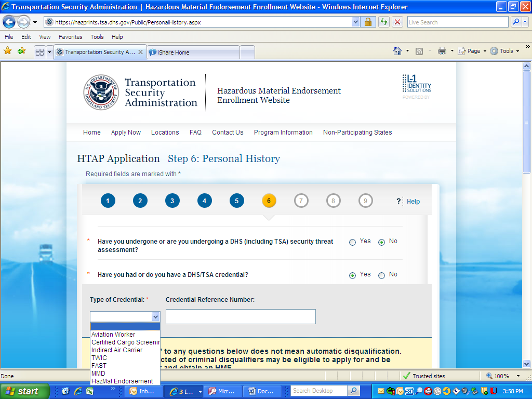Click the Print toolbar icon

click(442, 51)
